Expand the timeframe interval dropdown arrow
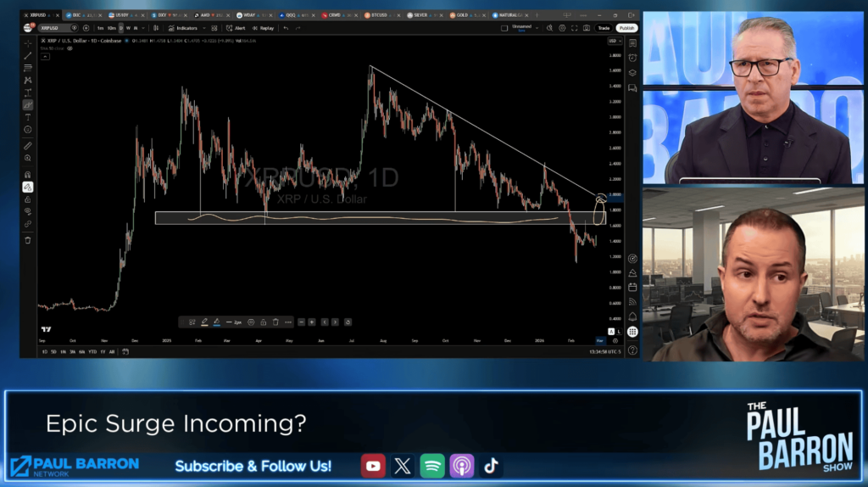This screenshot has width=868, height=487. [x=142, y=28]
